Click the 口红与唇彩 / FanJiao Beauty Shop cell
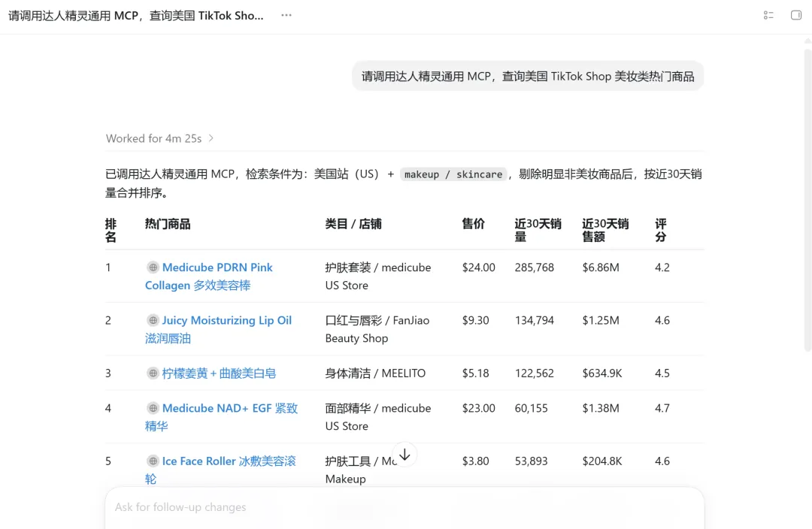Screen dimensions: 812x529 (377, 329)
